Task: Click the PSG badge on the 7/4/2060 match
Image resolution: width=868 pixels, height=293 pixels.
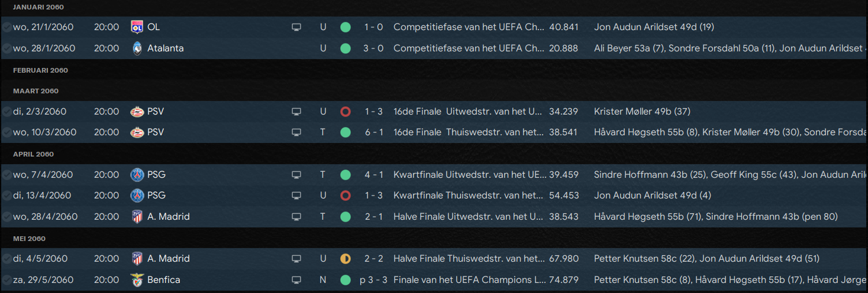Action: pos(137,175)
